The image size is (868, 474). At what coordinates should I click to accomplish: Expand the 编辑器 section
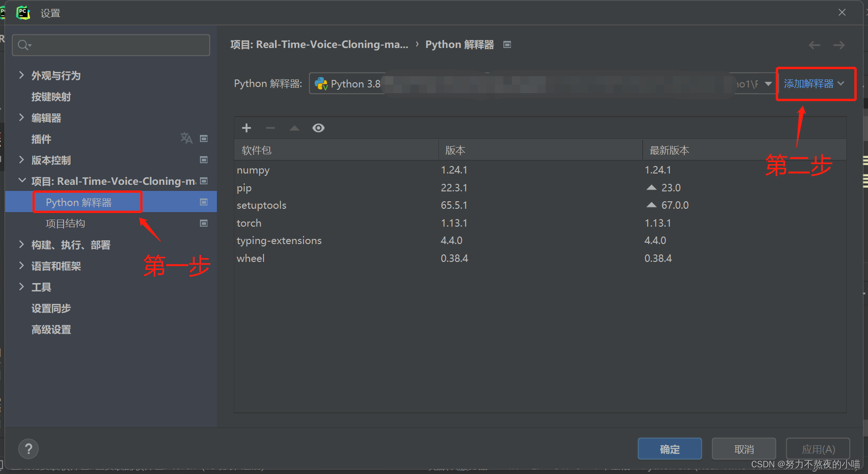(x=21, y=118)
